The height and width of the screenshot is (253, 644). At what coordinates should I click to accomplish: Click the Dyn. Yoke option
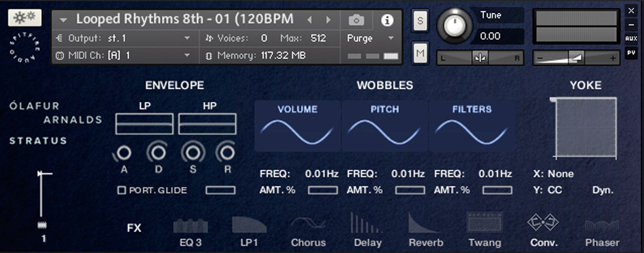click(x=603, y=190)
